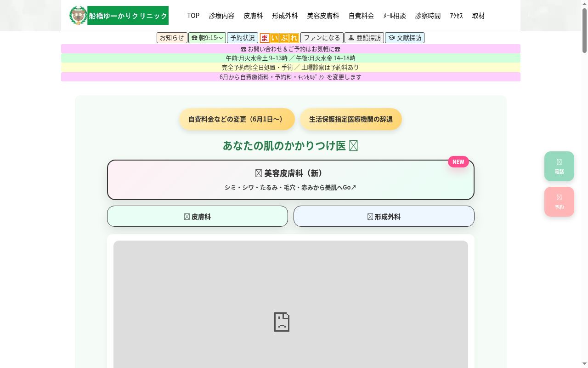Click the page scrollbar thumb
588x368 pixels.
584,30
